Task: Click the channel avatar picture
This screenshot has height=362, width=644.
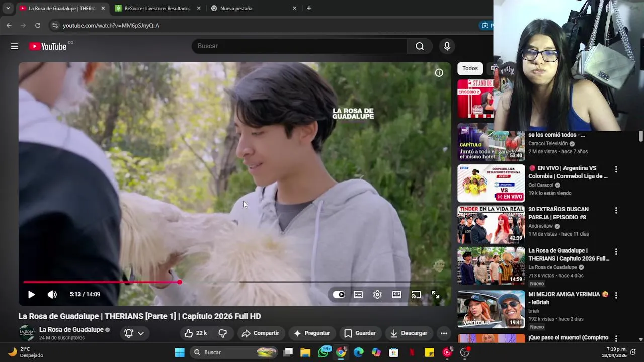Action: (27, 333)
